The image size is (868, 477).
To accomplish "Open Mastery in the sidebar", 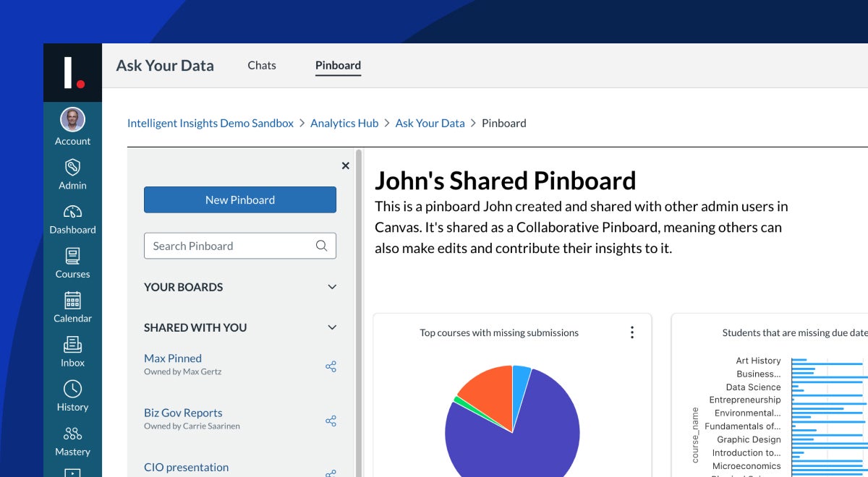I will pyautogui.click(x=72, y=434).
